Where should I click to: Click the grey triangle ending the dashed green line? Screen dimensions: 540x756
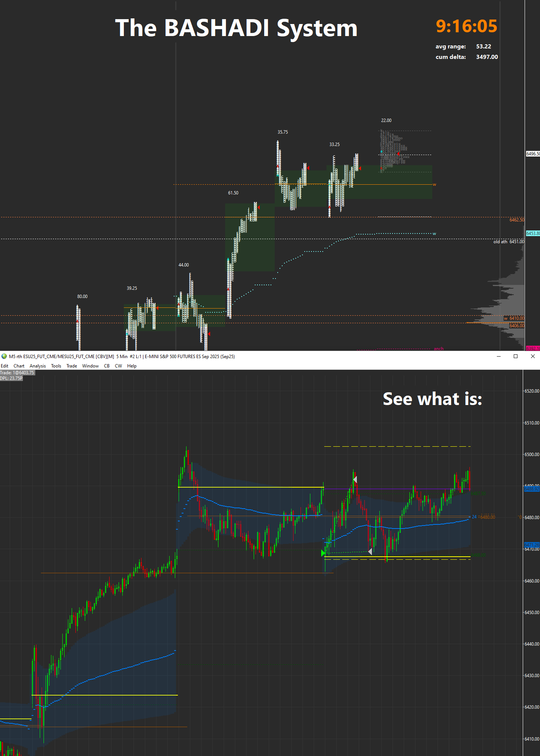(x=370, y=551)
